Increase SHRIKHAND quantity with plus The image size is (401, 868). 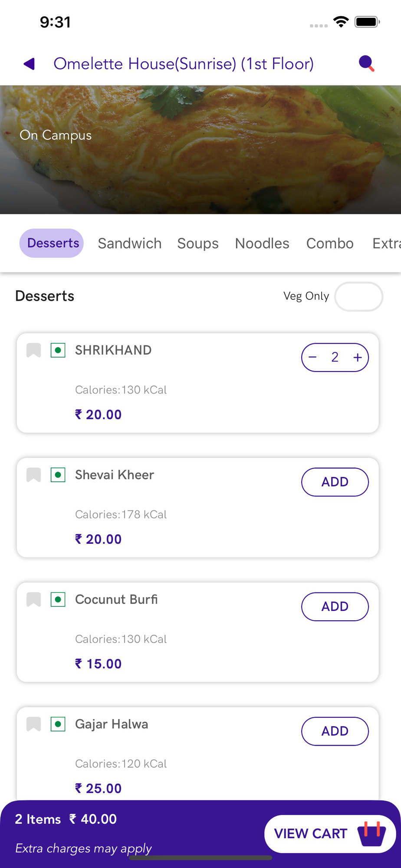coord(358,357)
